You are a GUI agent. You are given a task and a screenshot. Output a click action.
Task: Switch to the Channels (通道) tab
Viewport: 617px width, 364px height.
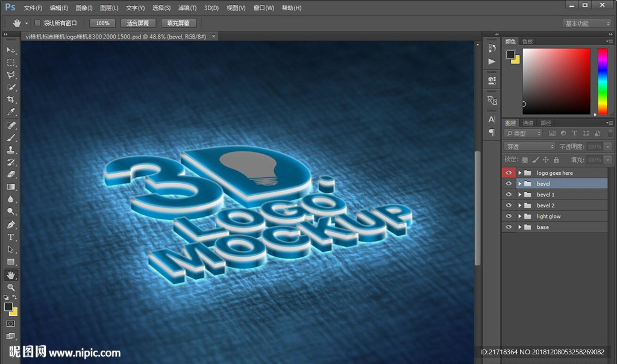click(528, 123)
